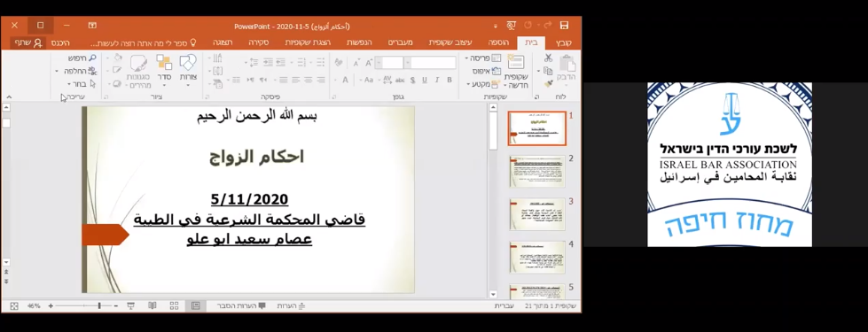The width and height of the screenshot is (868, 332).
Task: Click the Font Color (A) button
Action: pos(345,80)
